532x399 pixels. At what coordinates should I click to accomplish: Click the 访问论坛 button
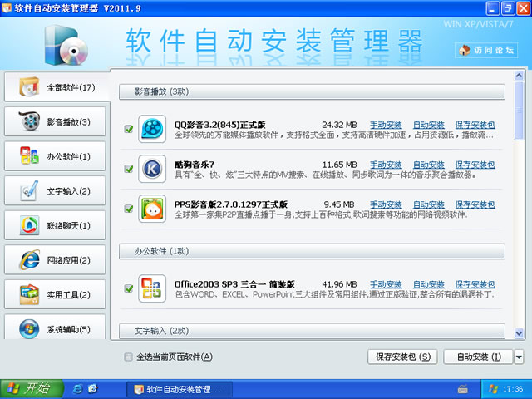487,51
